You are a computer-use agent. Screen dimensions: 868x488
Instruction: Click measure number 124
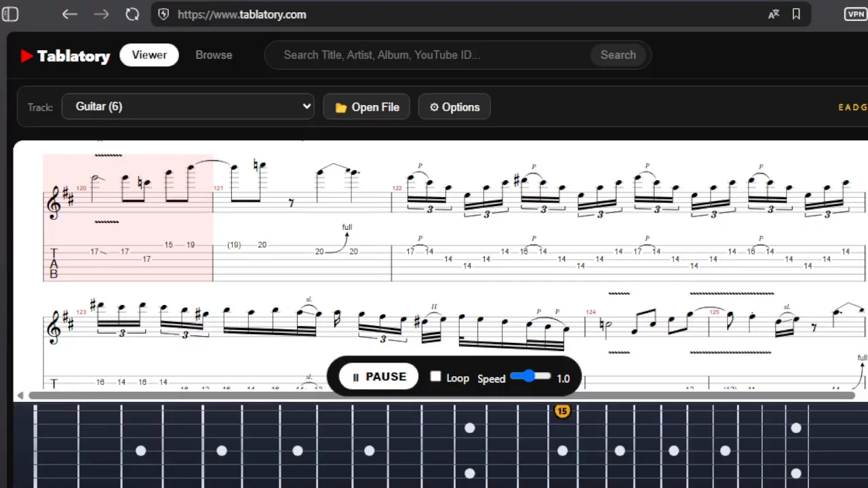click(591, 312)
